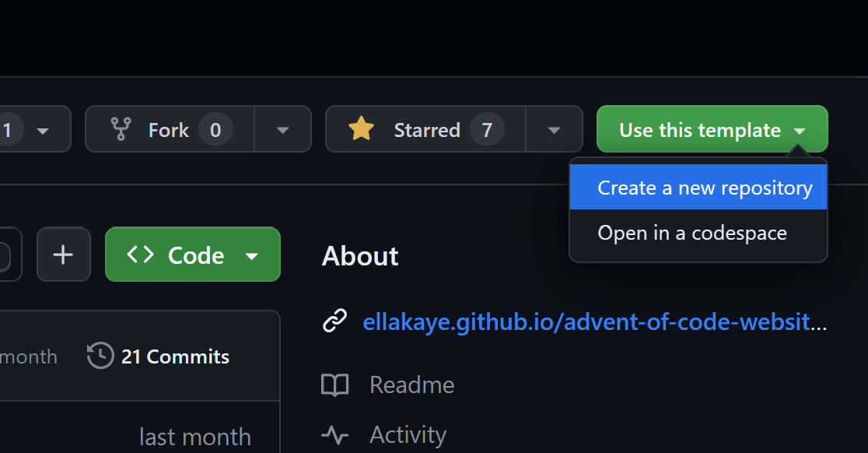Screen dimensions: 868x453
Task: Go to the Activity link
Action: coord(408,434)
